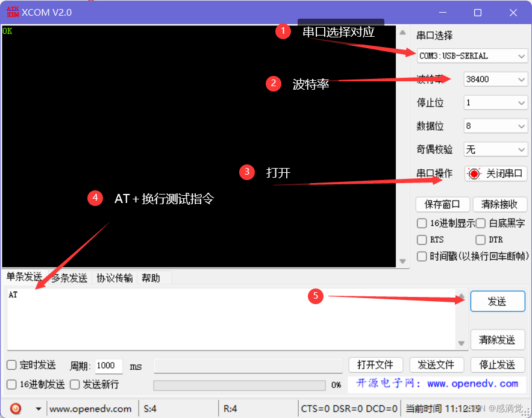Click the 停止发送 button
The image size is (532, 418).
(x=498, y=365)
